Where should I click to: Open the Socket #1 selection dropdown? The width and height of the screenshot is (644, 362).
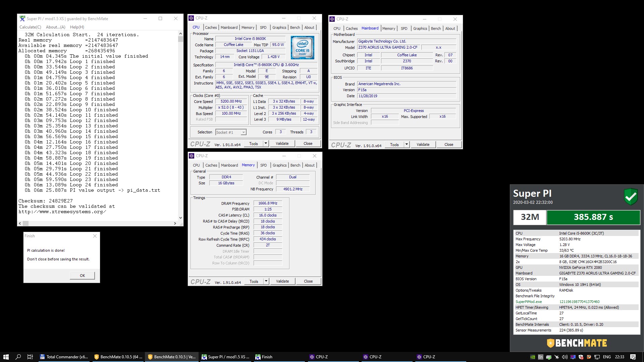coord(231,132)
